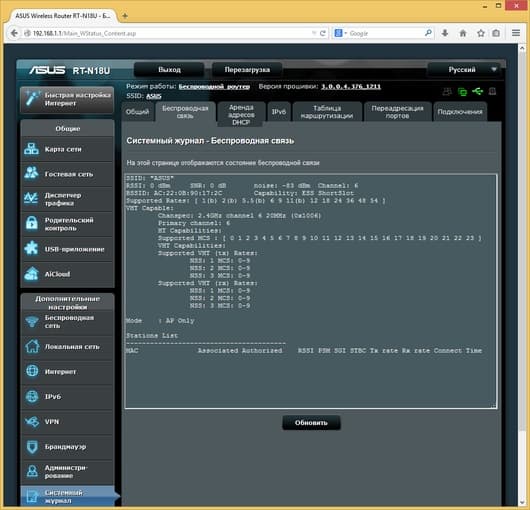Viewport: 530px width, 510px height.
Task: Click the Network Map icon
Action: (31, 149)
